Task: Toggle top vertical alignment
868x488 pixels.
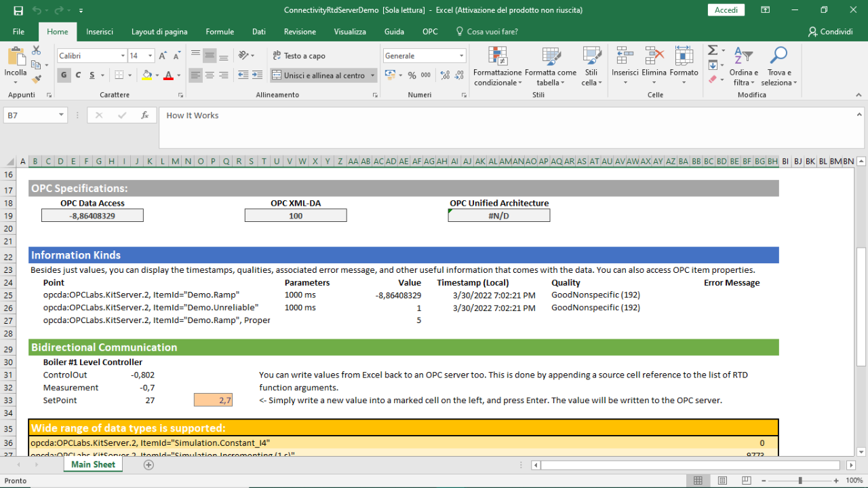Action: 196,56
